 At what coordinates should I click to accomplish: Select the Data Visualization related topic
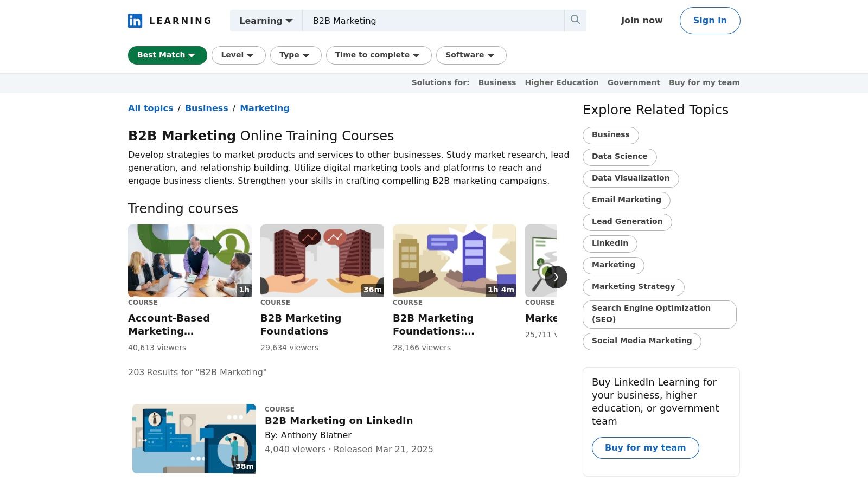[x=631, y=178]
